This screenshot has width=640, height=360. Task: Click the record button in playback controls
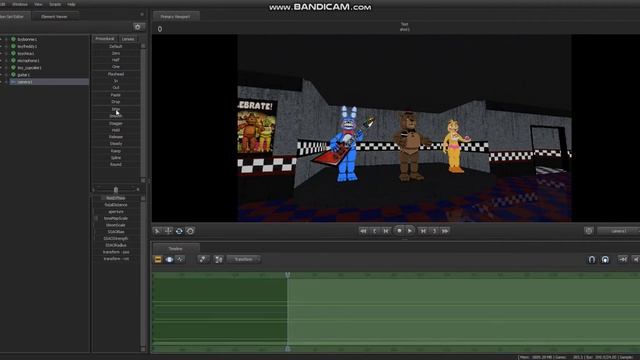[399, 231]
